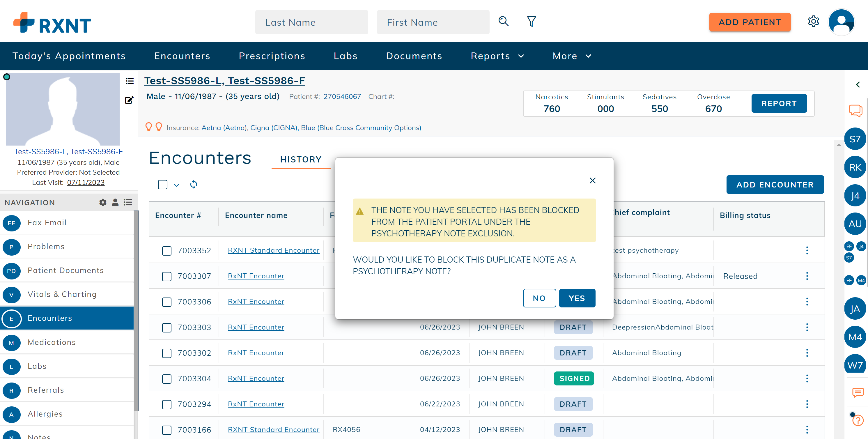Select Medications in navigation

click(x=67, y=342)
